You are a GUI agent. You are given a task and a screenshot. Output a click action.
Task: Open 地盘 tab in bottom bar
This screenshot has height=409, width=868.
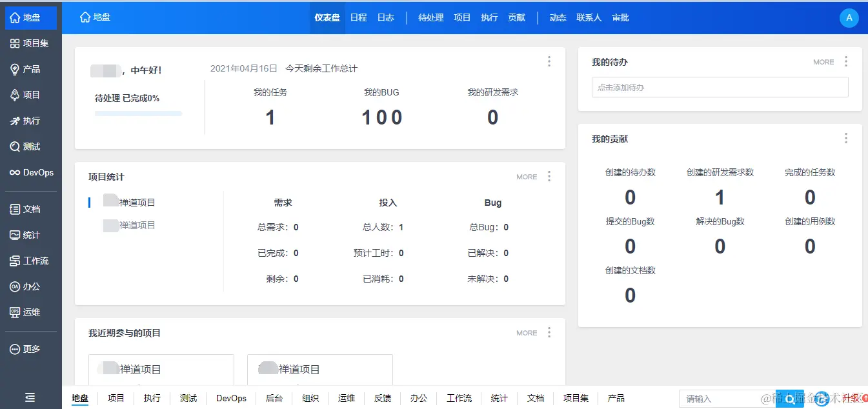[80, 398]
